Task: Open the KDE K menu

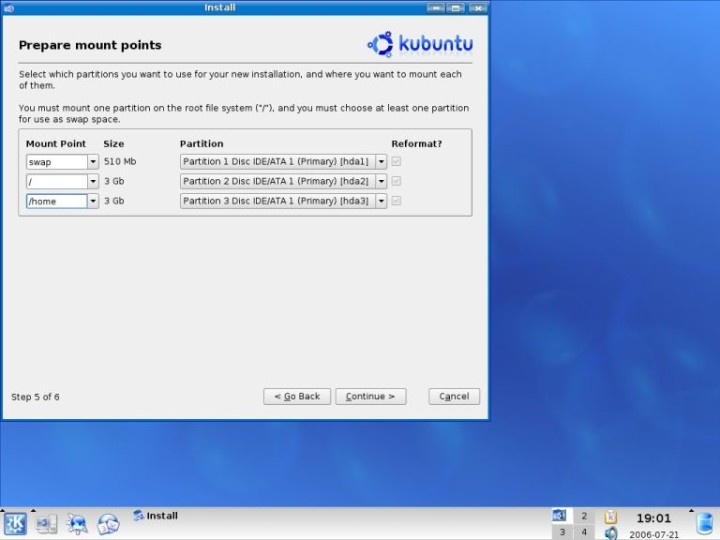Action: click(x=15, y=523)
